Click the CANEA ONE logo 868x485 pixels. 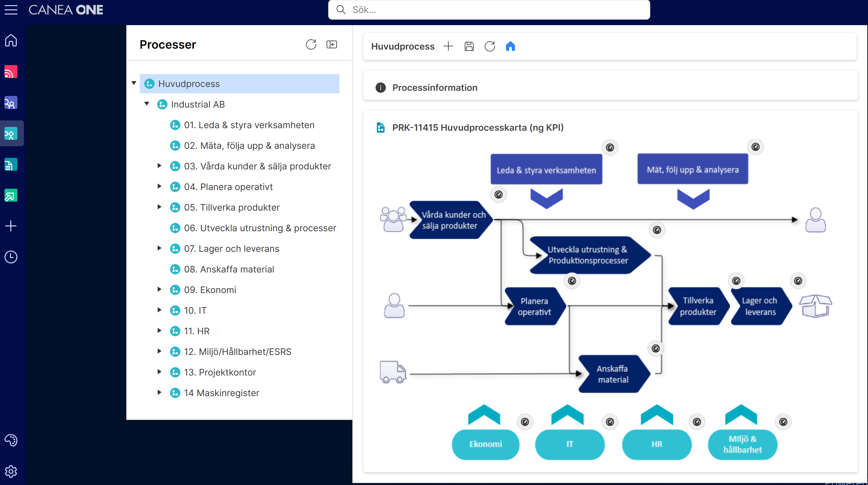[x=66, y=10]
